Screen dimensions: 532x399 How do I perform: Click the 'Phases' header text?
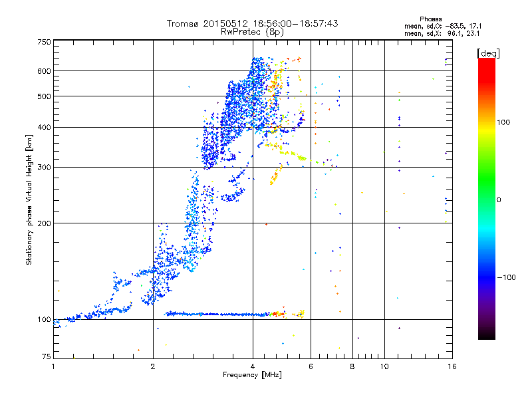pyautogui.click(x=430, y=19)
